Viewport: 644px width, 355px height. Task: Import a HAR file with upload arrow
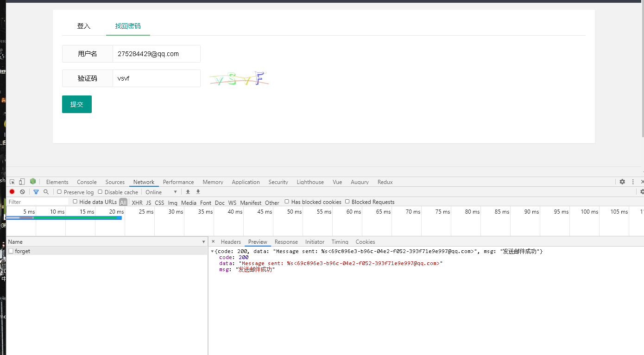coord(188,192)
